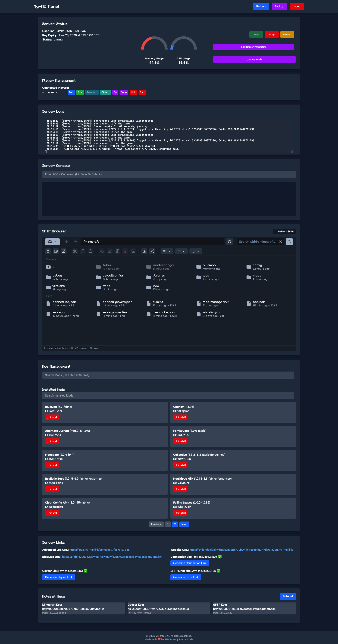Go to mods page 2
Viewport: 338px width, 644px height.
[175, 524]
